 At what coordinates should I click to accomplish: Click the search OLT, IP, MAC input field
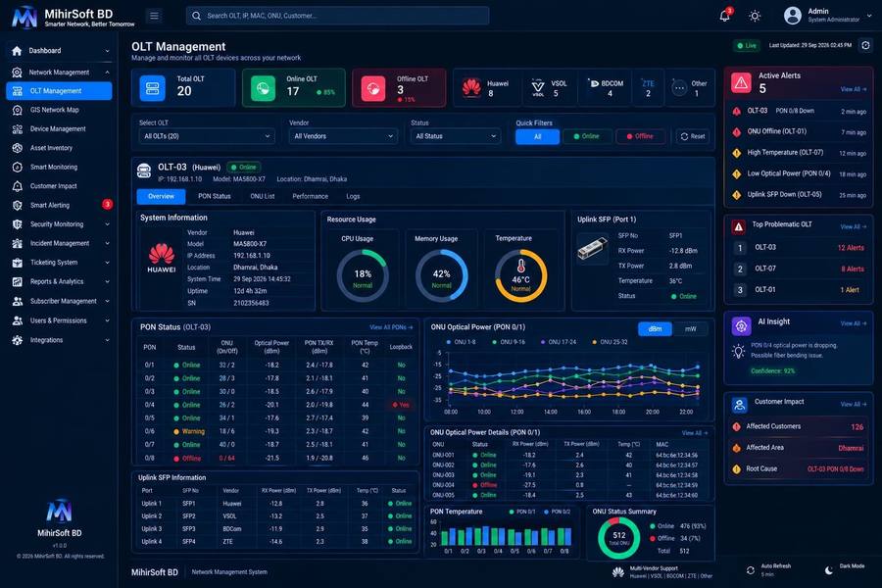(x=337, y=16)
